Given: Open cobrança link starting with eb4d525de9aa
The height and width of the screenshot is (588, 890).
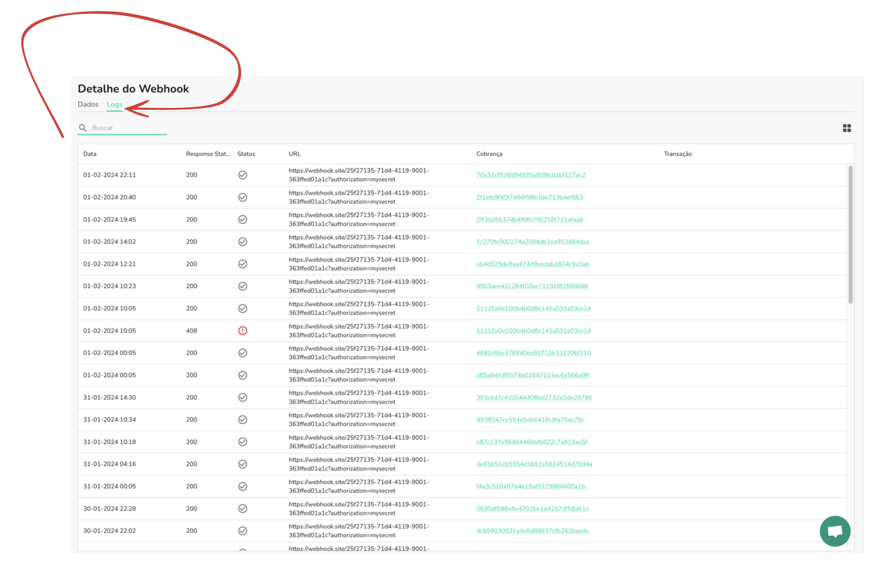Looking at the screenshot, I should click(532, 264).
